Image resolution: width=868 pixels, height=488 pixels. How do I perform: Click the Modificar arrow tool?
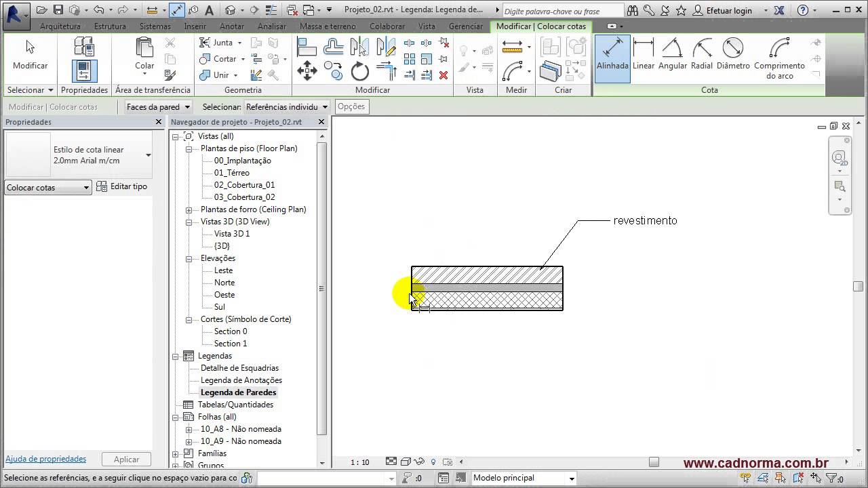[30, 55]
